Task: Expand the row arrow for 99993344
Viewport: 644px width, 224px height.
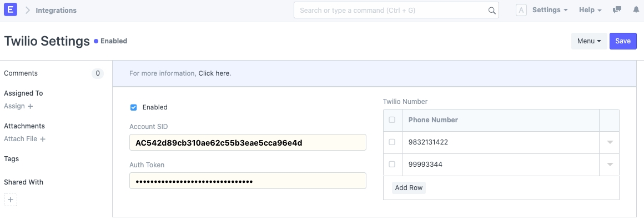Action: [x=610, y=165]
